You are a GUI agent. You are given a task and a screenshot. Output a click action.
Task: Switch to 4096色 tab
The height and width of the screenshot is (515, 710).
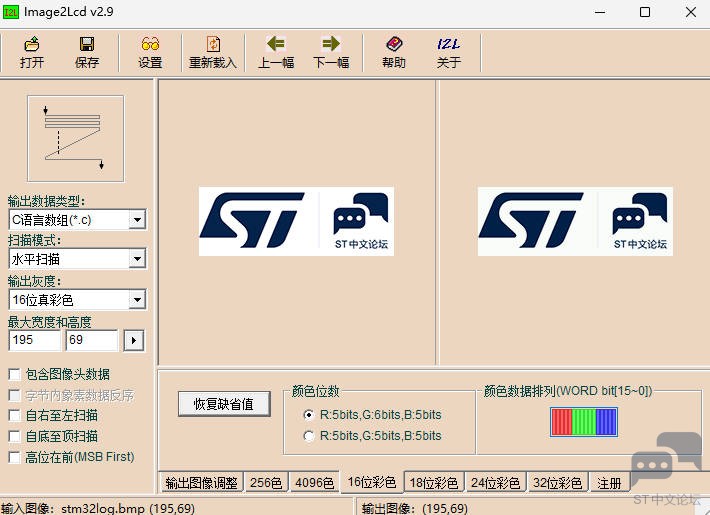(314, 483)
